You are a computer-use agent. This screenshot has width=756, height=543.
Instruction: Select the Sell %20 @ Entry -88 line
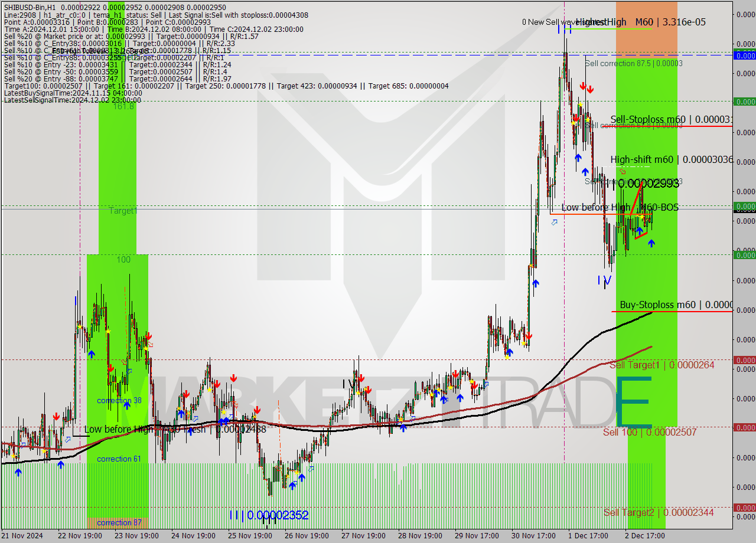point(117,78)
